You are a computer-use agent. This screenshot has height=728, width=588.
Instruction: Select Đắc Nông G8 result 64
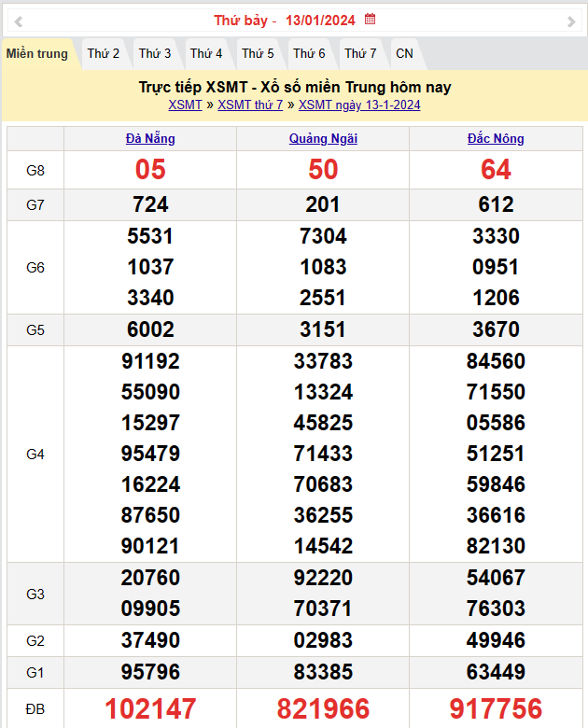click(x=496, y=170)
